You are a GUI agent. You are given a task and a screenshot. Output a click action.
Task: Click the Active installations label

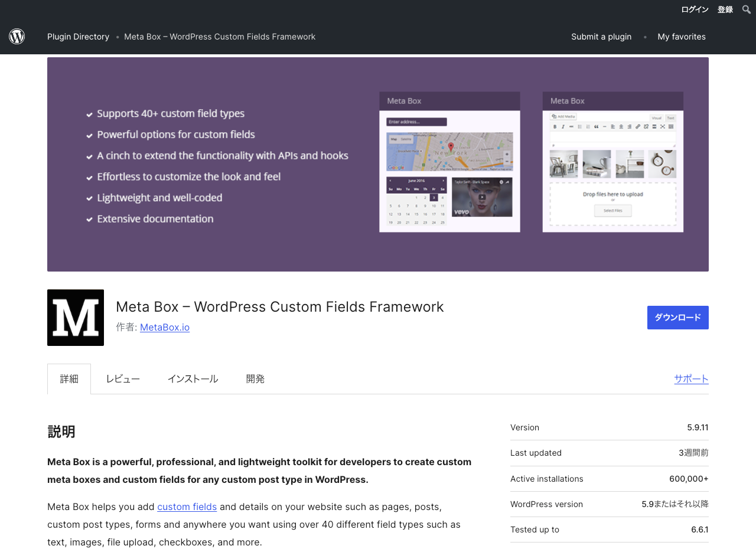[547, 479]
